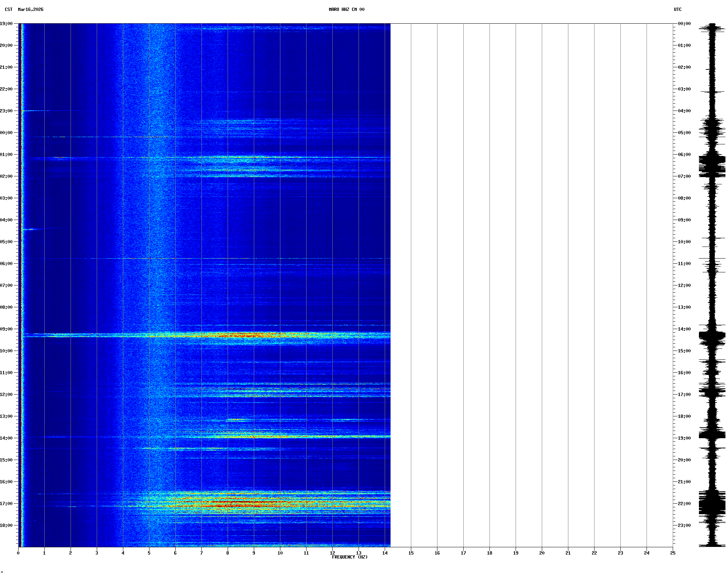Click the Mar16,2026 date label
Image resolution: width=728 pixels, height=576 pixels.
pyautogui.click(x=31, y=9)
